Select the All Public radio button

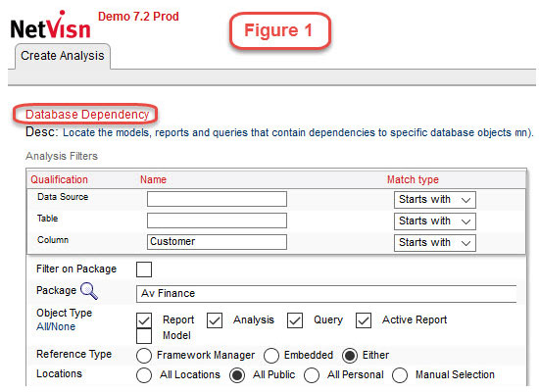[x=237, y=375]
